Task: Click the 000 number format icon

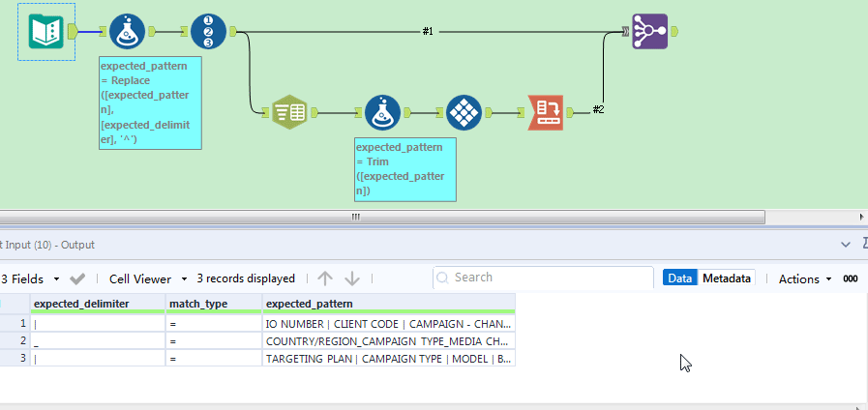Action: pos(851,278)
